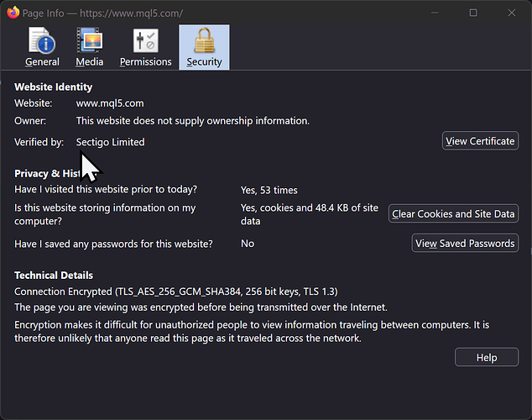
Task: Click the Firefox logo in title bar
Action: pos(13,13)
